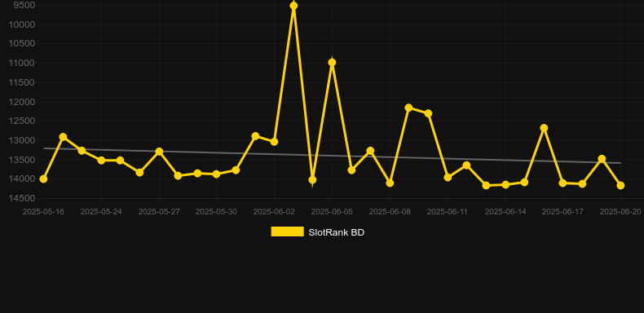Screen dimensions: 644x313
Task: Select the data point above 2025-06-11
Action: pos(448,178)
